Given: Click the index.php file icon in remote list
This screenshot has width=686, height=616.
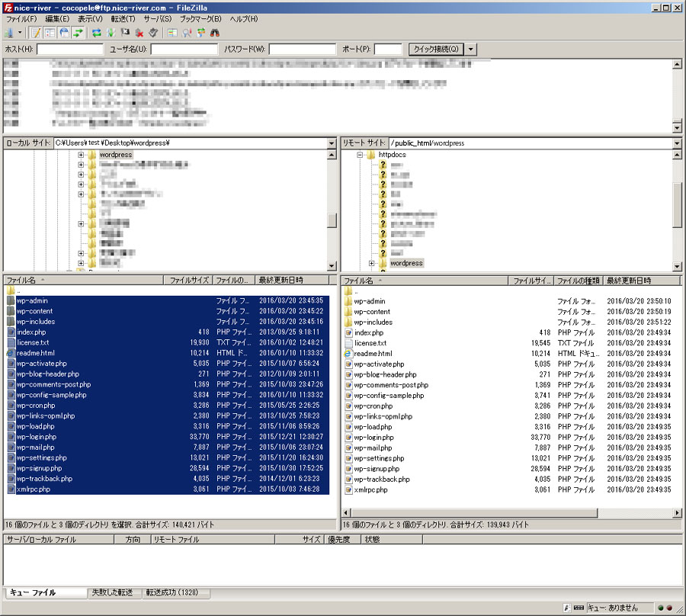Looking at the screenshot, I should point(348,333).
